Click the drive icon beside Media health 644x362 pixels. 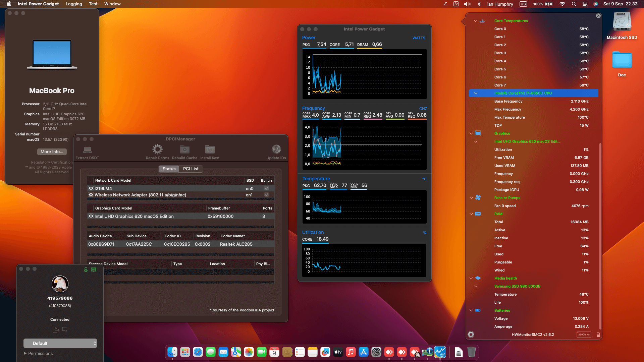click(x=478, y=278)
